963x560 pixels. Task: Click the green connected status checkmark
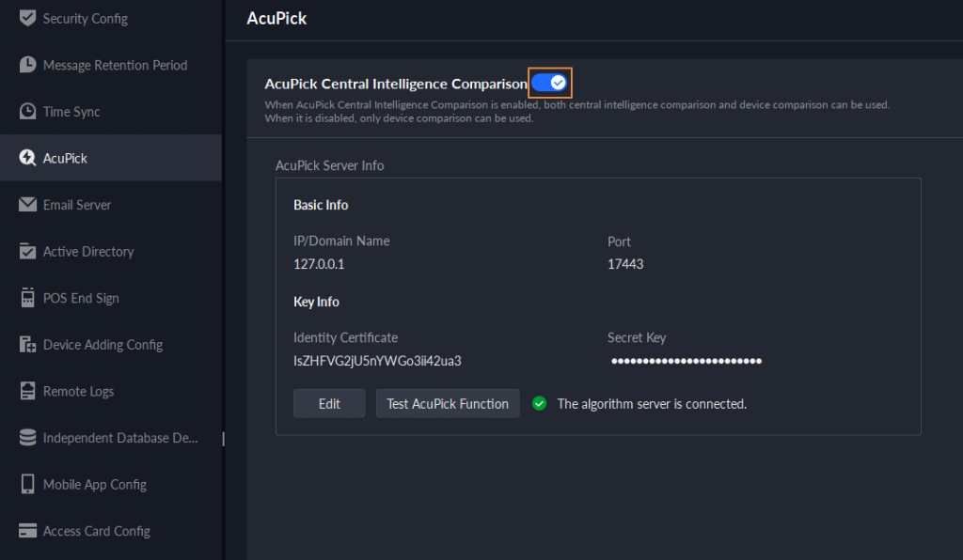pyautogui.click(x=539, y=403)
